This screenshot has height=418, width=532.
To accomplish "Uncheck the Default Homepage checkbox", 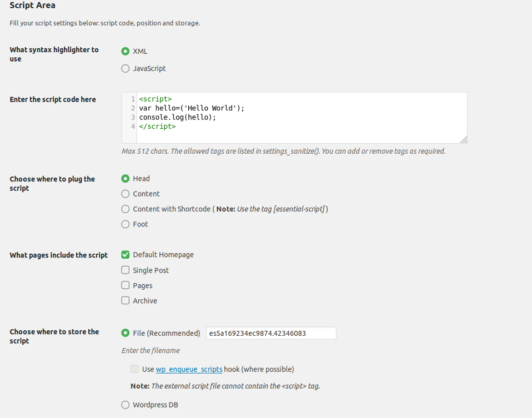I will pos(126,255).
